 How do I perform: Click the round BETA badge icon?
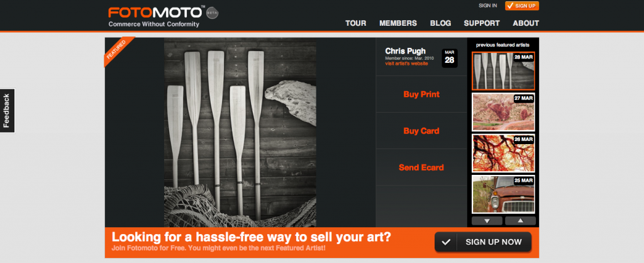(x=212, y=13)
